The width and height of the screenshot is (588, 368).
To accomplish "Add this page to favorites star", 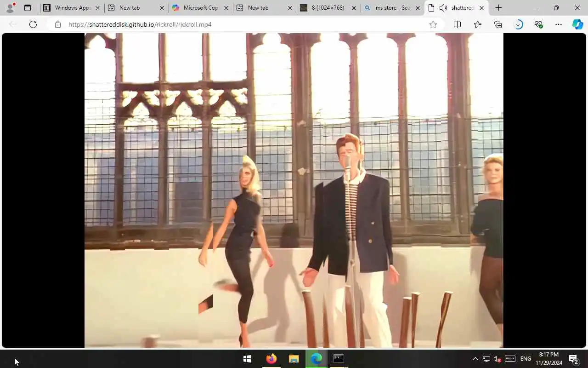I will (x=433, y=24).
